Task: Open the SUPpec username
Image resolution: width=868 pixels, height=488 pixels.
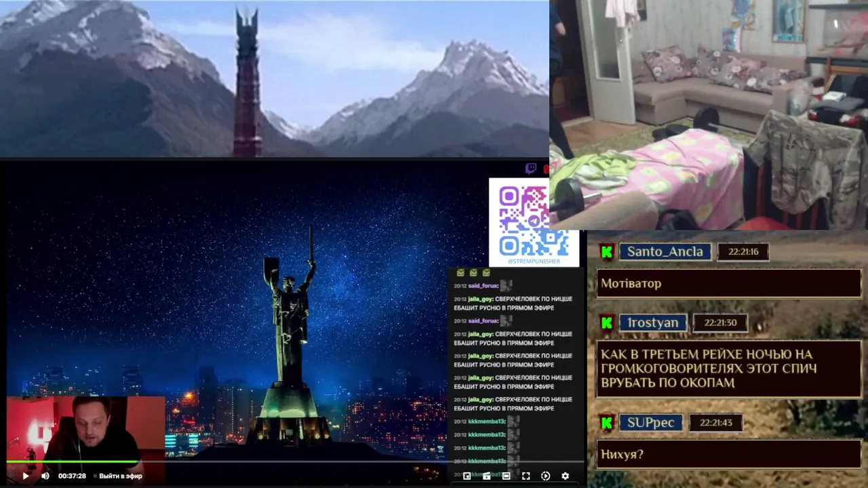Action: [x=650, y=423]
